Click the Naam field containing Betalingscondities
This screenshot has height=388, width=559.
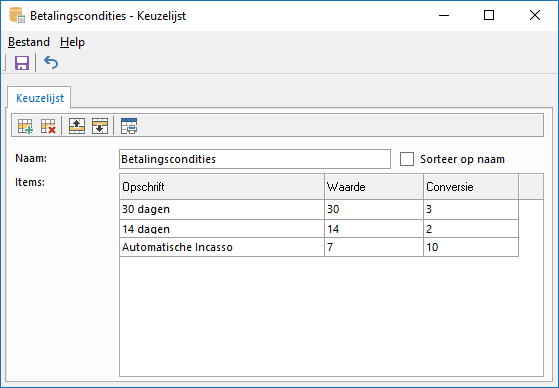tap(255, 159)
